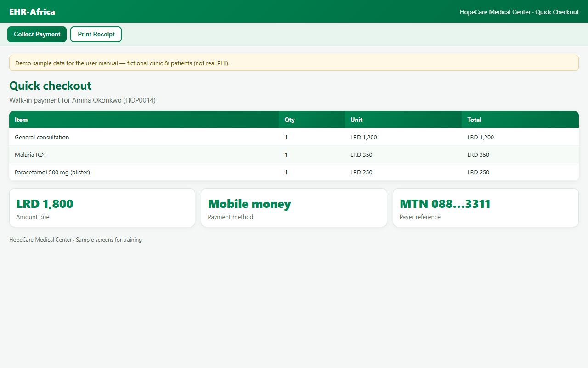Screen dimensions: 588x368
Task: Select the LRD 1,800 amount due value
Action: pos(45,204)
